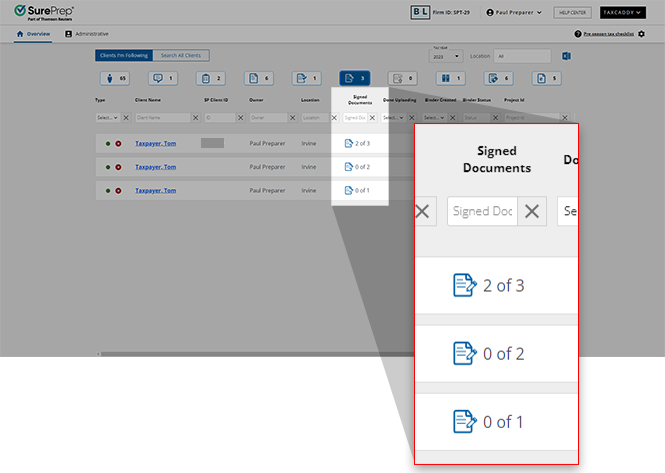Clear the Binder Status filter
This screenshot has width=665, height=473.
tap(495, 118)
